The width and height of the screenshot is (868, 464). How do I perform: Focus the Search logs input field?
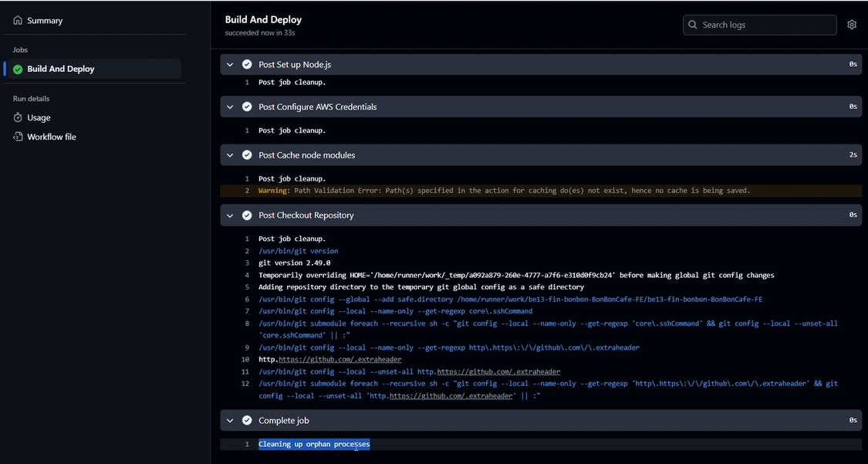click(x=759, y=25)
